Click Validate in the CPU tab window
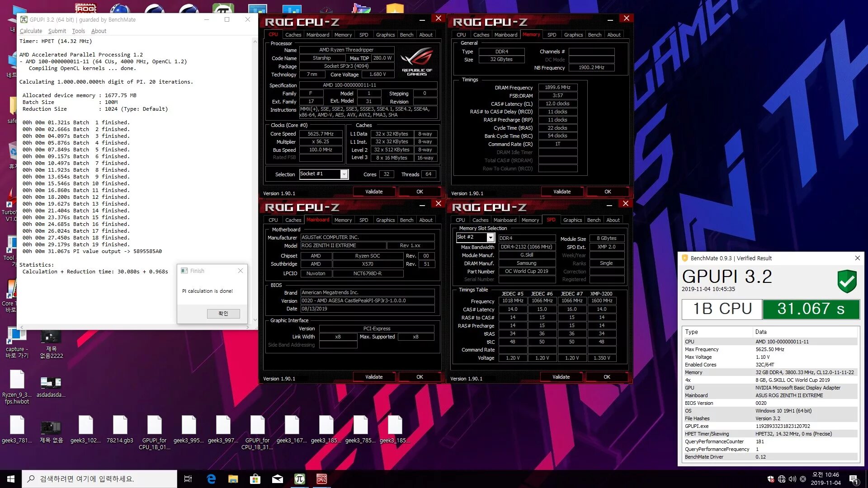 [374, 192]
